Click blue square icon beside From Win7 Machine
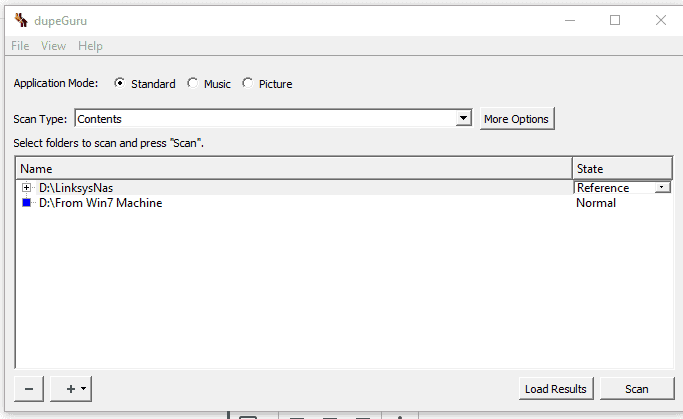 point(27,203)
